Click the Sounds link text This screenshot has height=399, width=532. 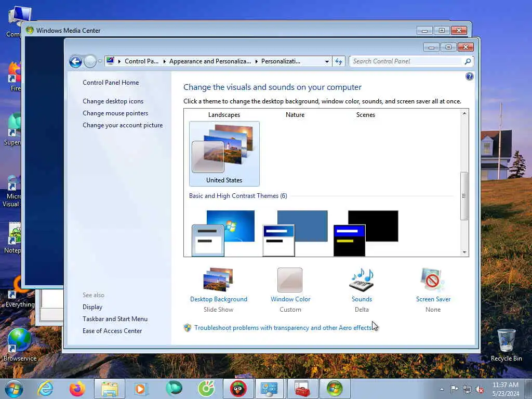point(362,299)
